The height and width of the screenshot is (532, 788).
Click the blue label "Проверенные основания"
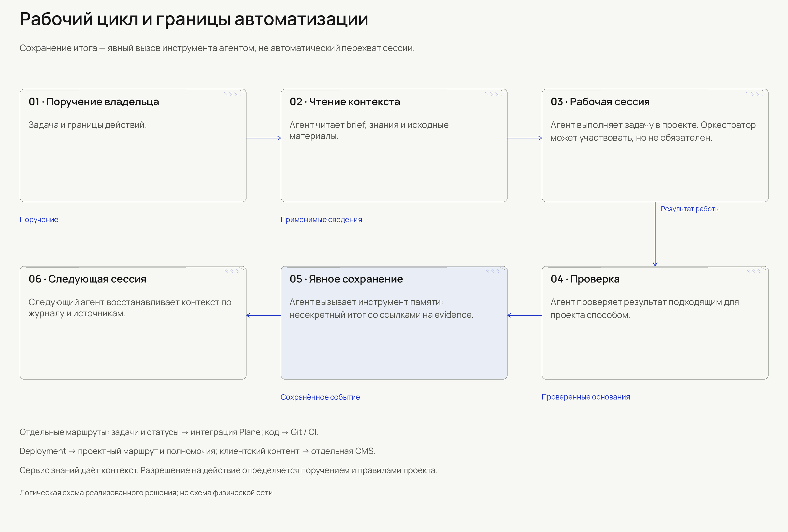(586, 397)
